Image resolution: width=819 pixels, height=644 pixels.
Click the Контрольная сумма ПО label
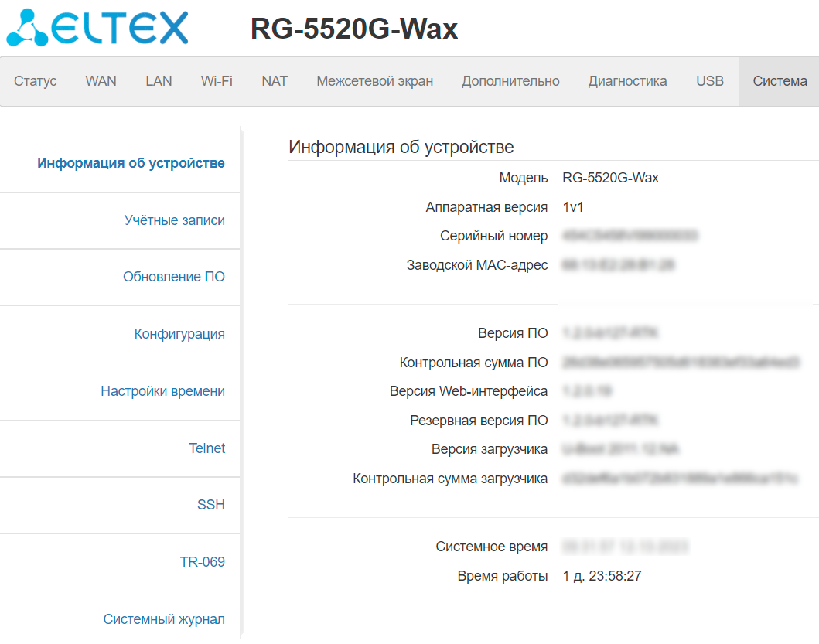(x=473, y=363)
